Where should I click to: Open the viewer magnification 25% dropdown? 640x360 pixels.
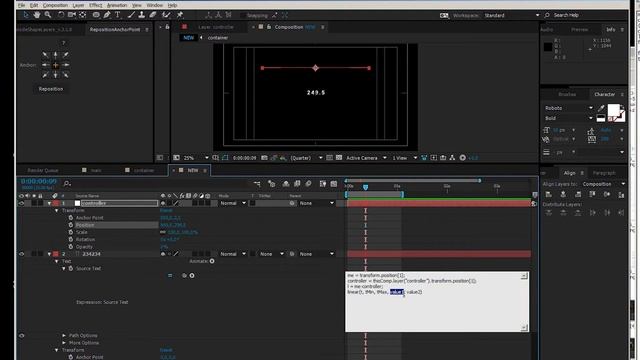point(196,158)
